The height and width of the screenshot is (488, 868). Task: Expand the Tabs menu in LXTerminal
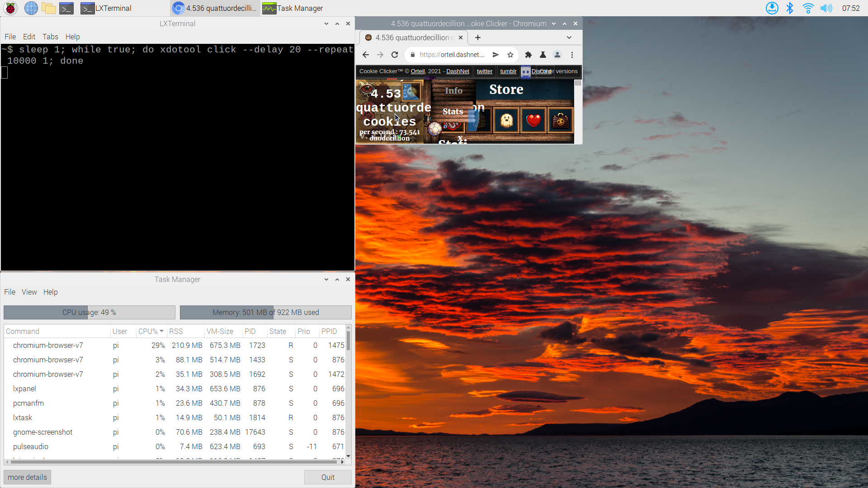[50, 36]
